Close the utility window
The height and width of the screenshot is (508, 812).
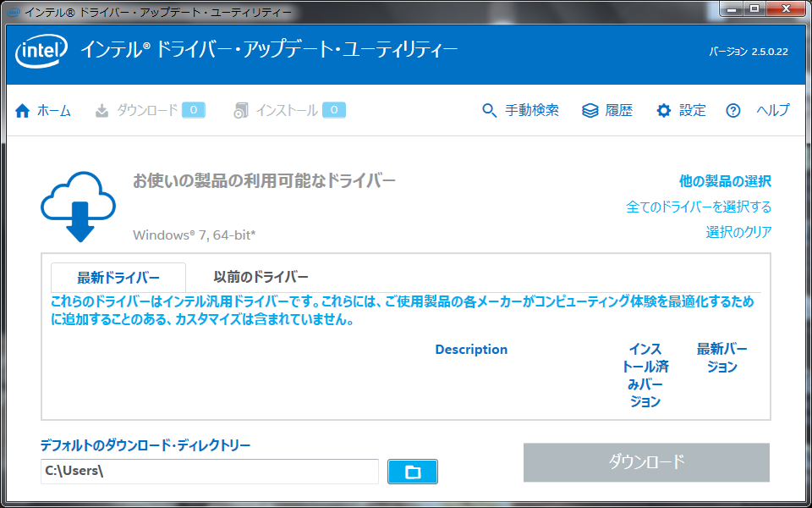786,8
